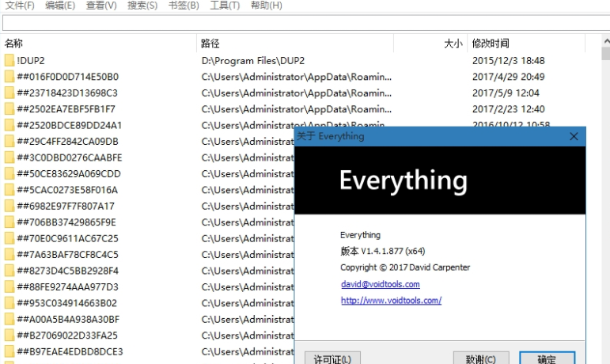Image resolution: width=610 pixels, height=364 pixels.
Task: Select the !DUP2 folder name
Action: [31, 61]
